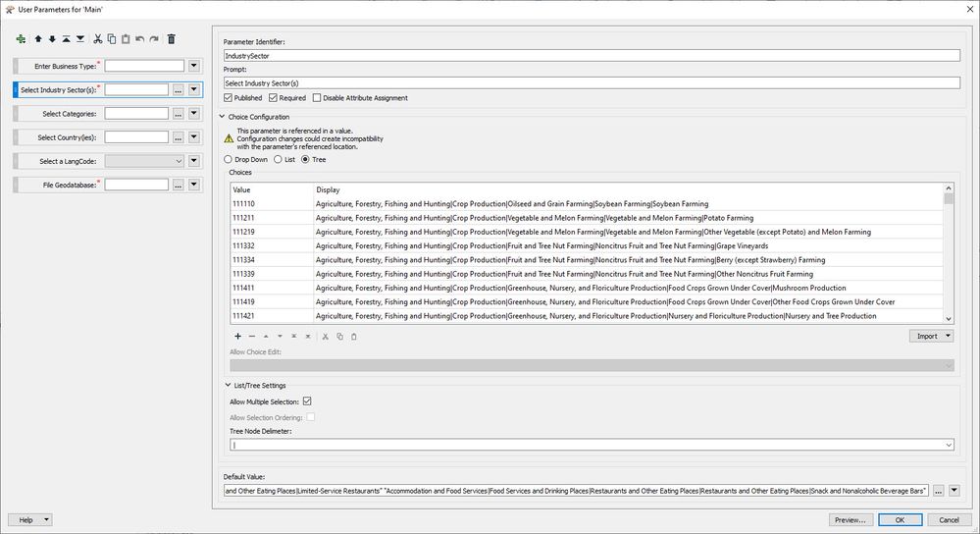Open ellipsis browse for Select Country(ies)
The image size is (980, 534).
coord(179,137)
